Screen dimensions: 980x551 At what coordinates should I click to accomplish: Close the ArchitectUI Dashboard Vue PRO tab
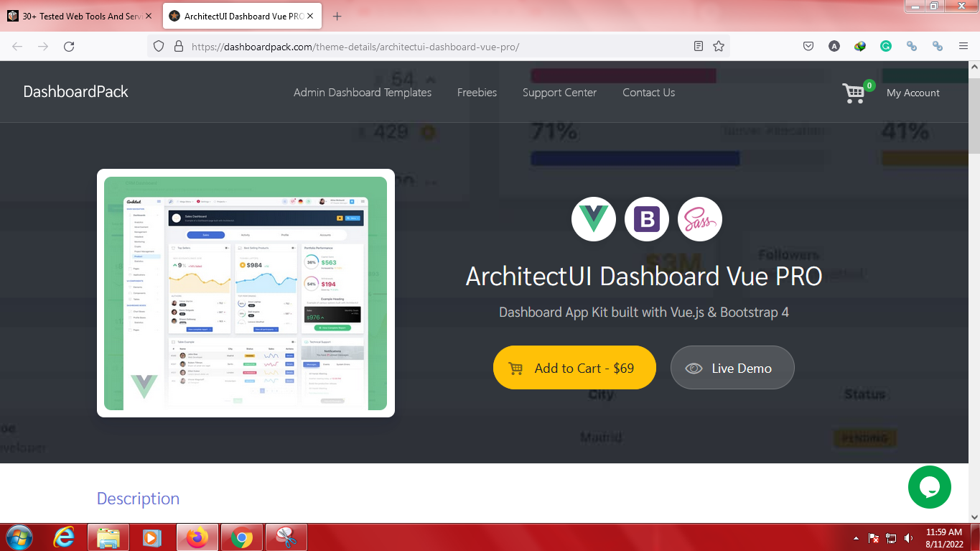[310, 16]
